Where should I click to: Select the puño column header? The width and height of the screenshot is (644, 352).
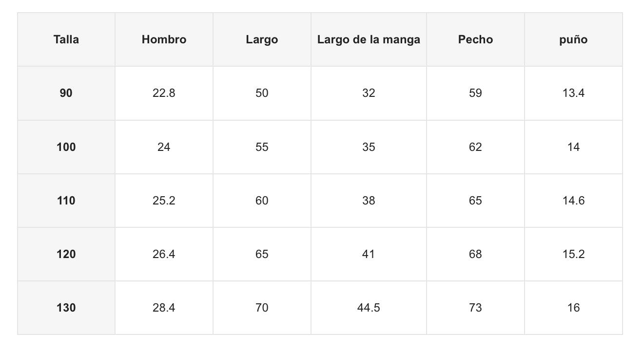pos(573,39)
